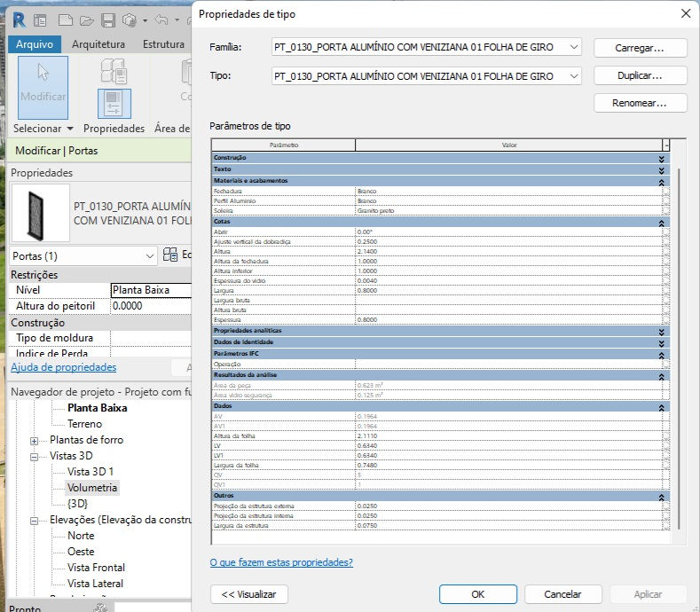The image size is (700, 612).
Task: Open the Selecionar panel dropdown
Action: tap(70, 129)
